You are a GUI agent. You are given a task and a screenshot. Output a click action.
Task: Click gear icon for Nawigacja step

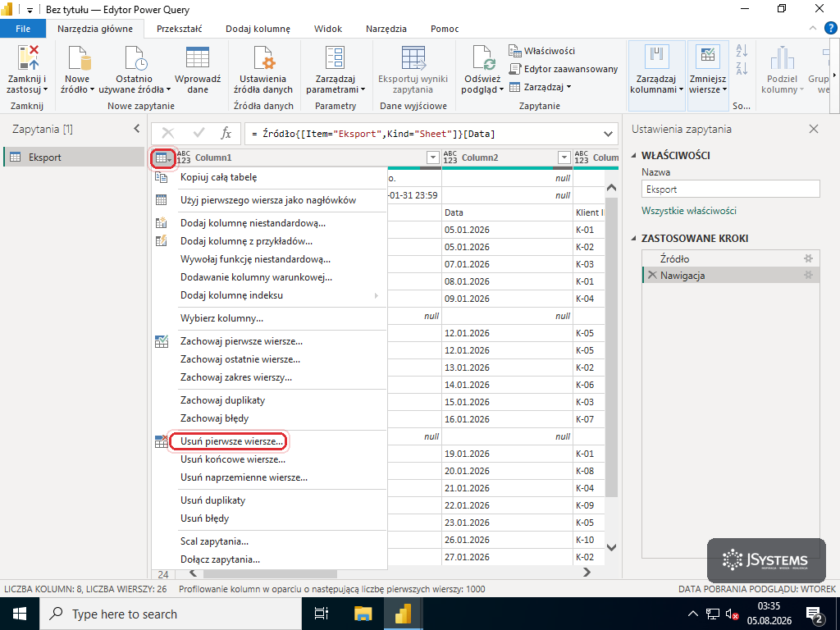pyautogui.click(x=808, y=276)
